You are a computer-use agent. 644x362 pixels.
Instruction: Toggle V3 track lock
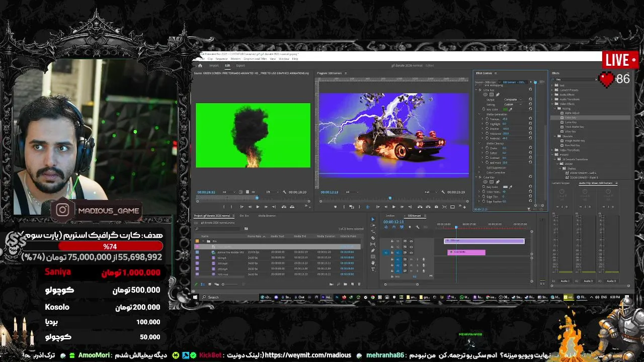(392, 241)
